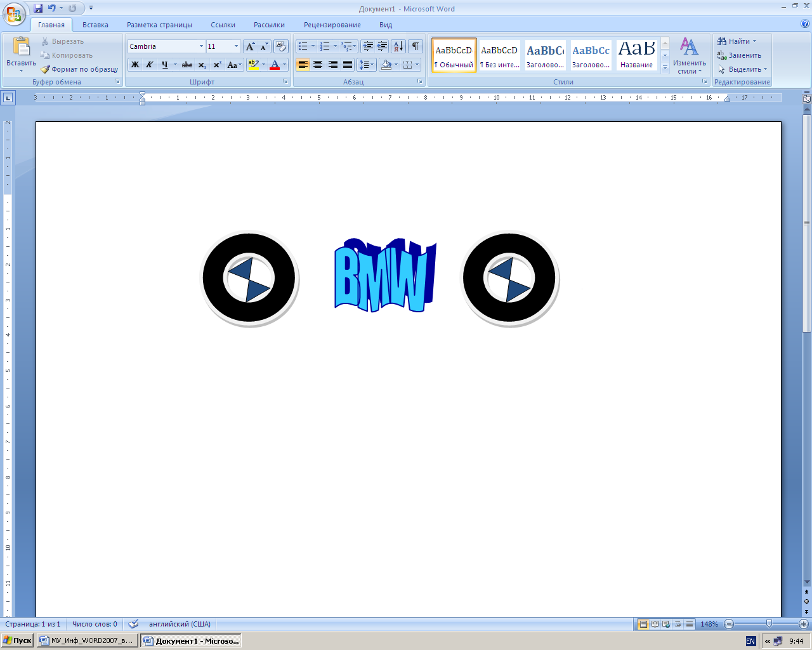
Task: Click the Office button
Action: pos(14,14)
